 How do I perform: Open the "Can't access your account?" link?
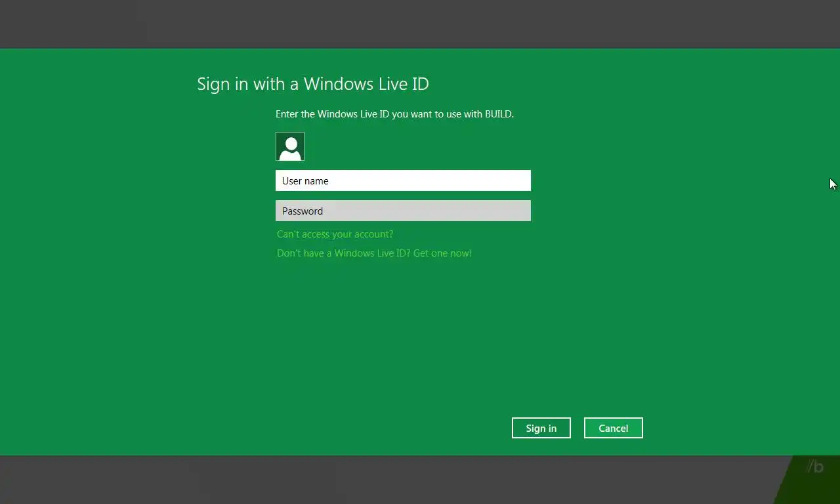335,234
